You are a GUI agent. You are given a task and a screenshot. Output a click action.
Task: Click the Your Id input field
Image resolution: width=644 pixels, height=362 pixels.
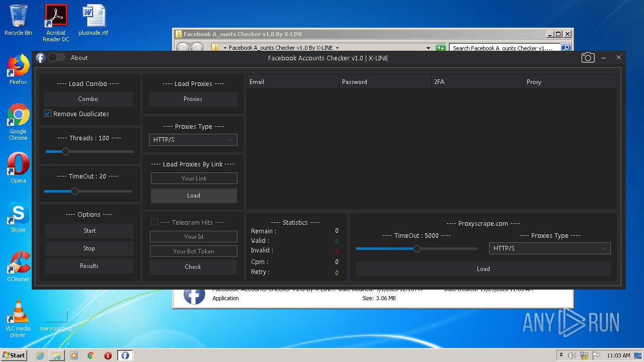[194, 236]
